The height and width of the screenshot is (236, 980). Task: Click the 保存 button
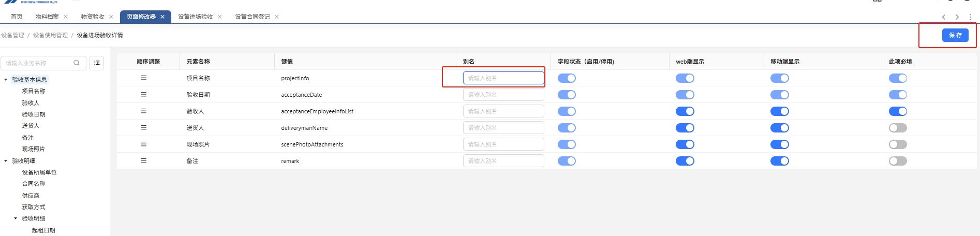pyautogui.click(x=955, y=35)
